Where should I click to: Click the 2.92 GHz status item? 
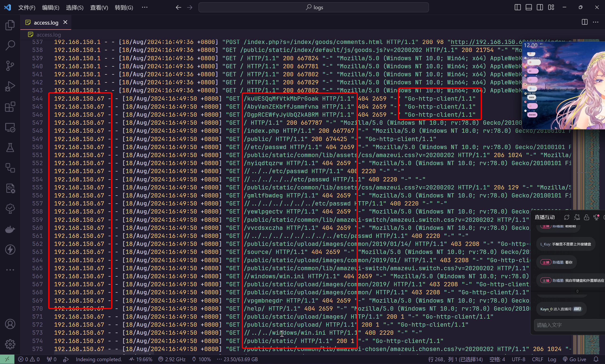pyautogui.click(x=172, y=359)
